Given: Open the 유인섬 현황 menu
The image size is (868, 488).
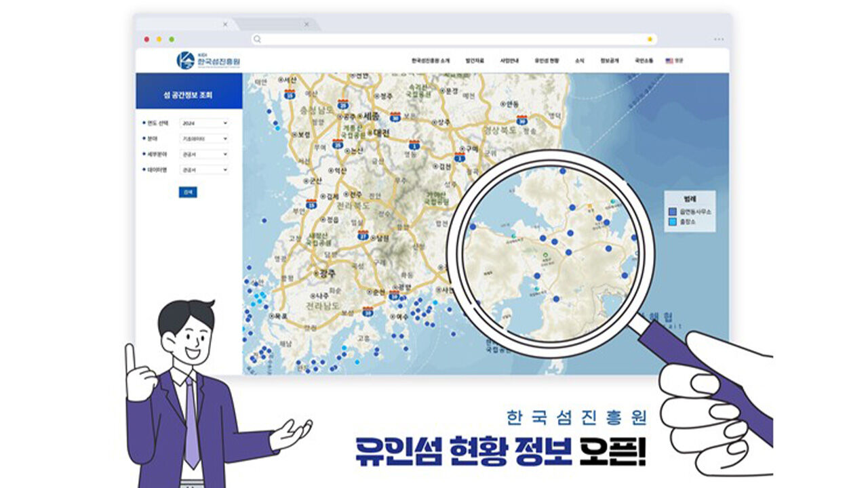Looking at the screenshot, I should click(x=547, y=60).
